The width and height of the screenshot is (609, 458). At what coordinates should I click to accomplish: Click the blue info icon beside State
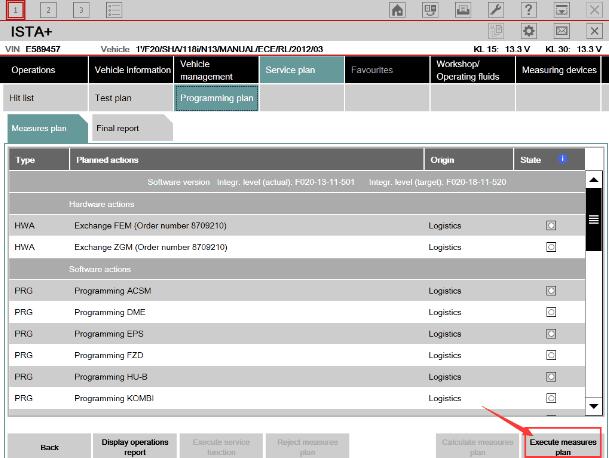[562, 159]
